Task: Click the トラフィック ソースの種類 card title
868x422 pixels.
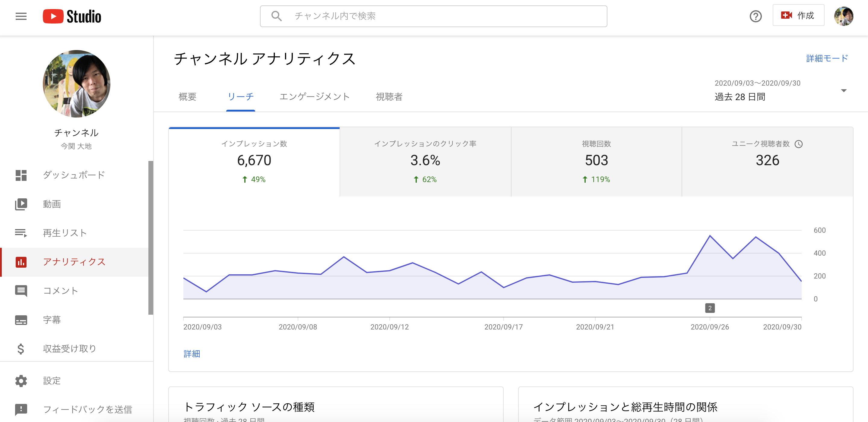Action: [249, 407]
